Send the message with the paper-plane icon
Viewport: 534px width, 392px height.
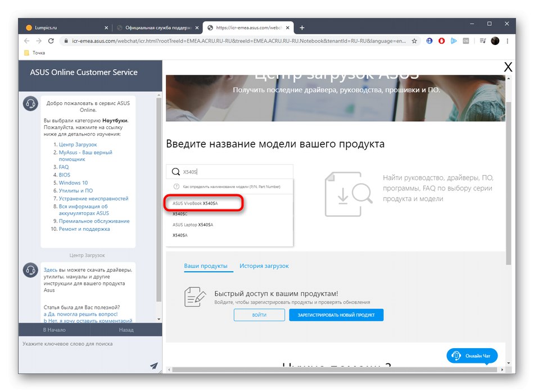[154, 366]
